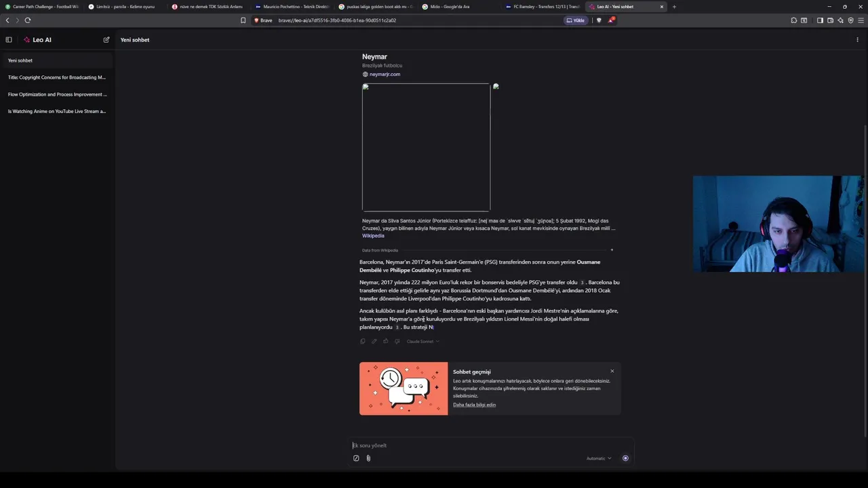Click the Brave shield label in address bar

coord(263,20)
